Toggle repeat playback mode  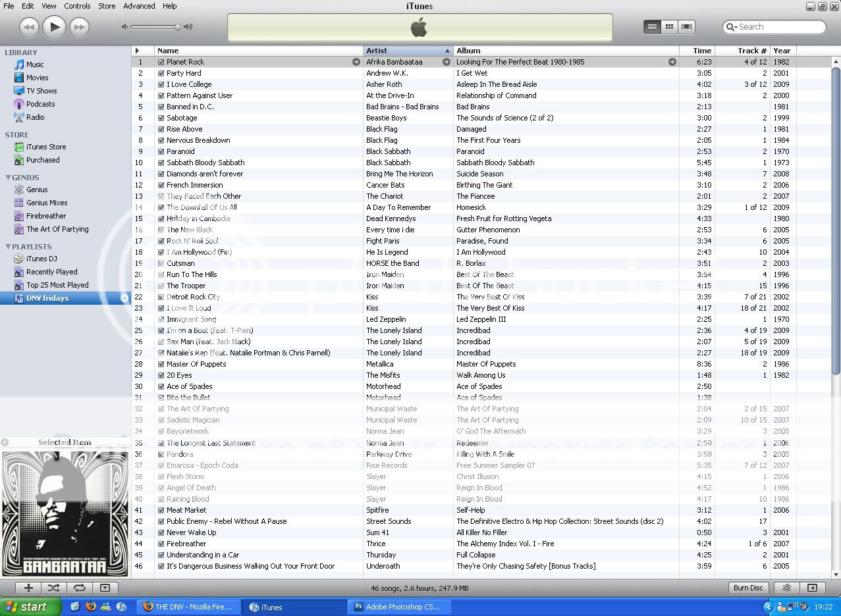tap(79, 588)
